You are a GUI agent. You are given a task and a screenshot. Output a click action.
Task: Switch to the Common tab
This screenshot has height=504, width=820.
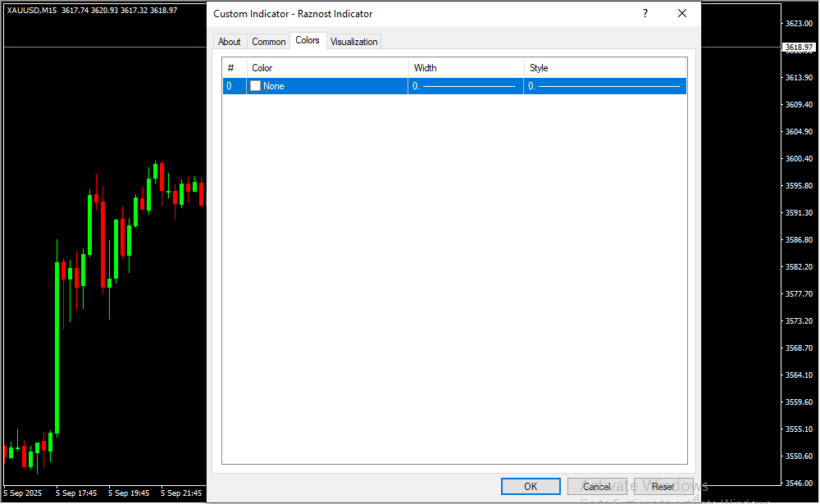(269, 42)
